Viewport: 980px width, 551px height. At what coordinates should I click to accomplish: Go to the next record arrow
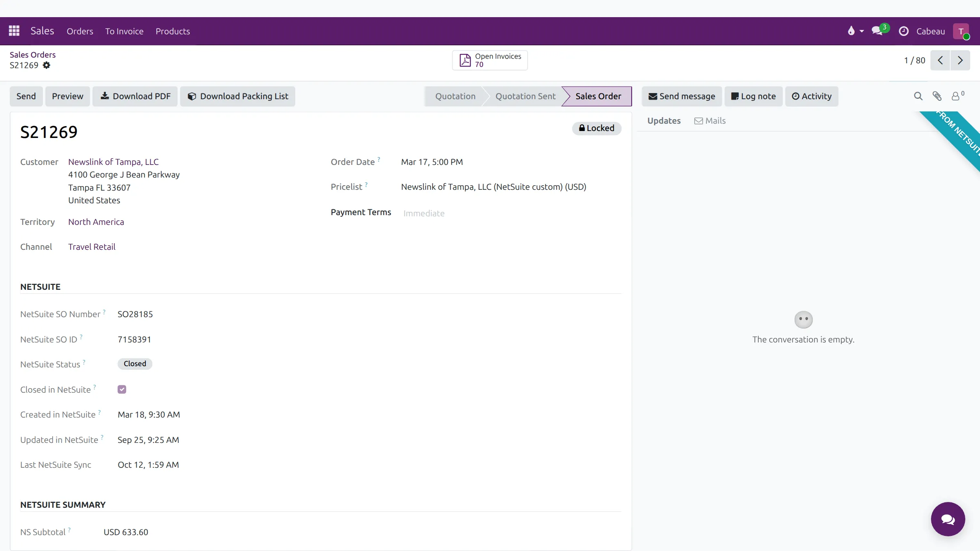pyautogui.click(x=960, y=60)
